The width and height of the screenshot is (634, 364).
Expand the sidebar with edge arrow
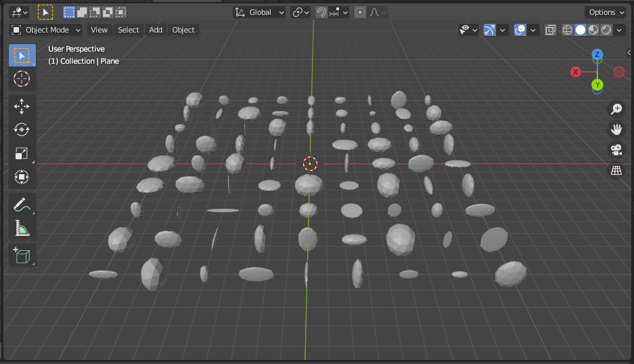(629, 52)
